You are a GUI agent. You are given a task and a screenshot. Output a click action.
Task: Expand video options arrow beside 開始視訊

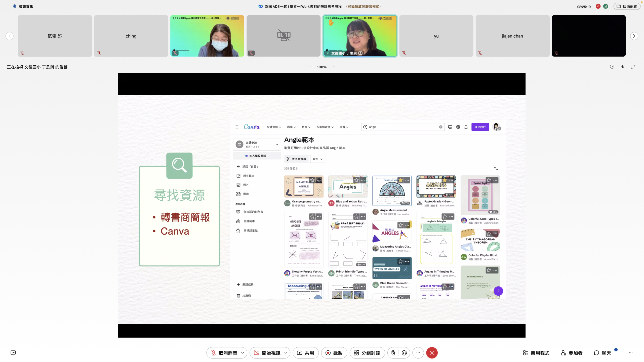click(286, 353)
